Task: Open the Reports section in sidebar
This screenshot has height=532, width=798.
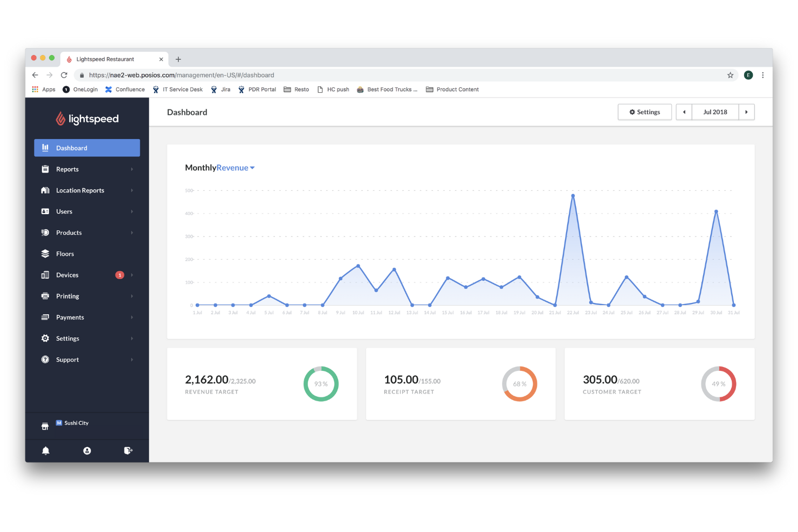Action: click(67, 169)
